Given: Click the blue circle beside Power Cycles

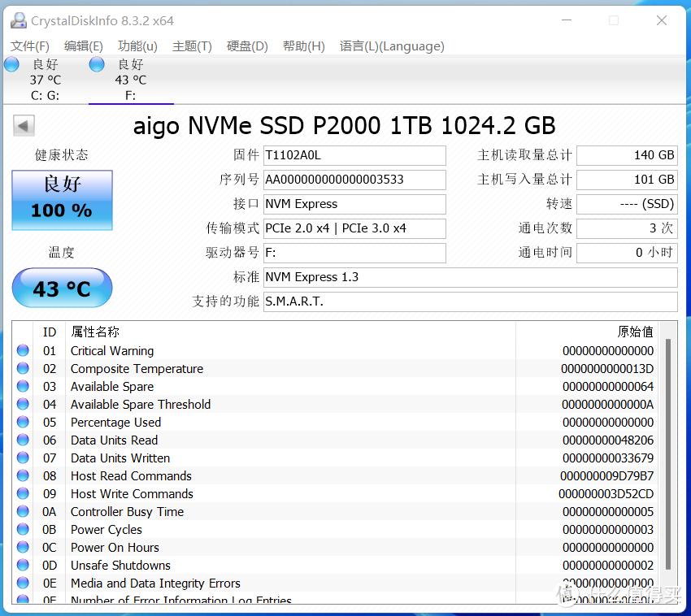Looking at the screenshot, I should (22, 529).
